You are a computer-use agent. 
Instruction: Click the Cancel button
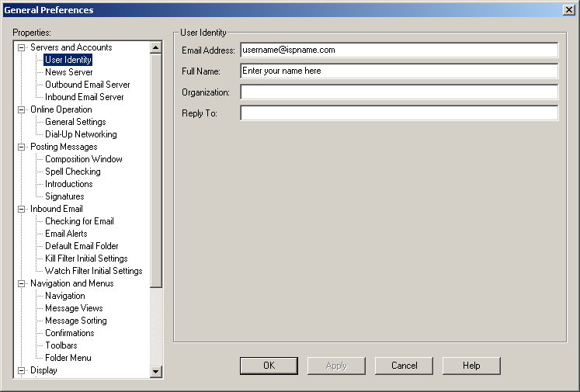[404, 366]
